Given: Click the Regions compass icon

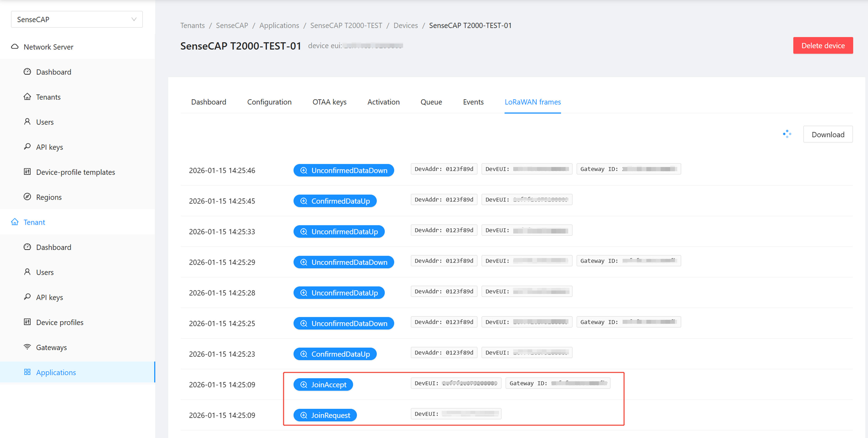Looking at the screenshot, I should click(27, 197).
